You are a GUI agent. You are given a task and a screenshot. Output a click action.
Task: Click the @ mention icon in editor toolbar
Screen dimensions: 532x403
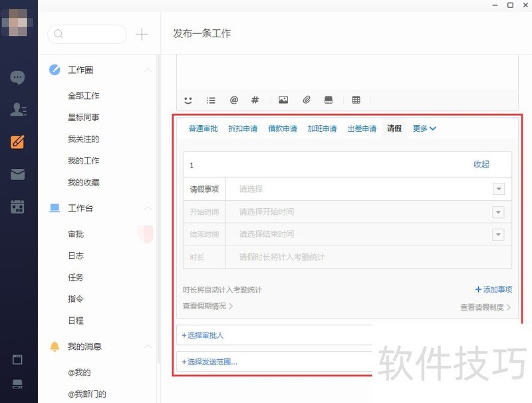pyautogui.click(x=233, y=100)
